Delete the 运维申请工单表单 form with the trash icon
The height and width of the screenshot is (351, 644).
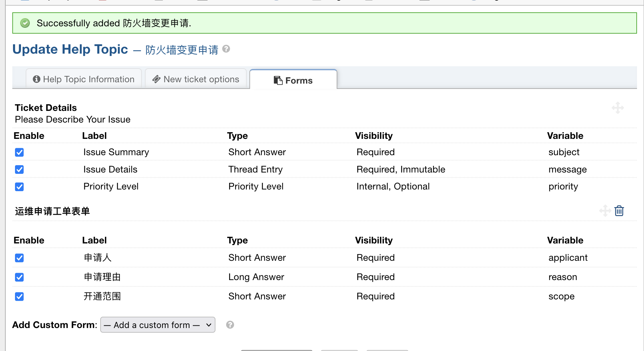coord(619,211)
